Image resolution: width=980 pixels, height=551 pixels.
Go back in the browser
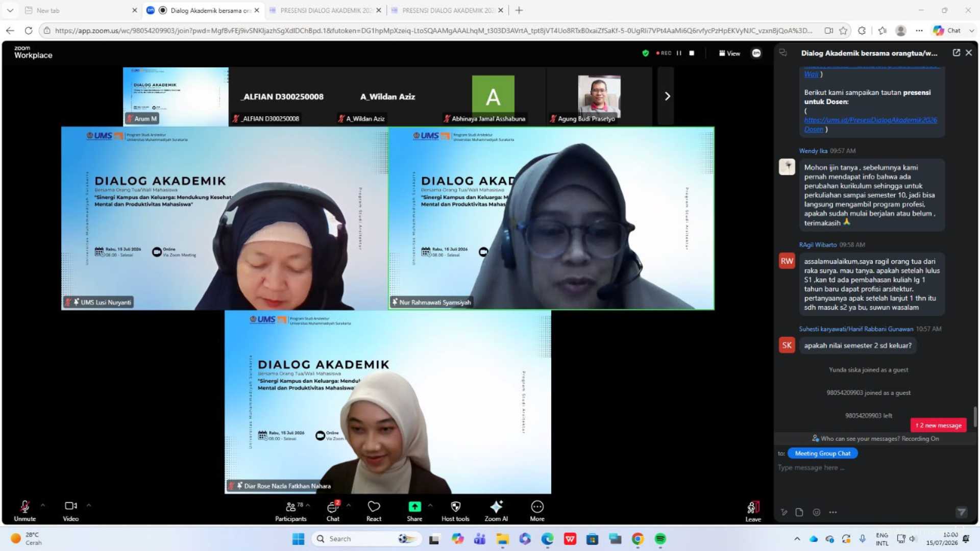tap(10, 31)
